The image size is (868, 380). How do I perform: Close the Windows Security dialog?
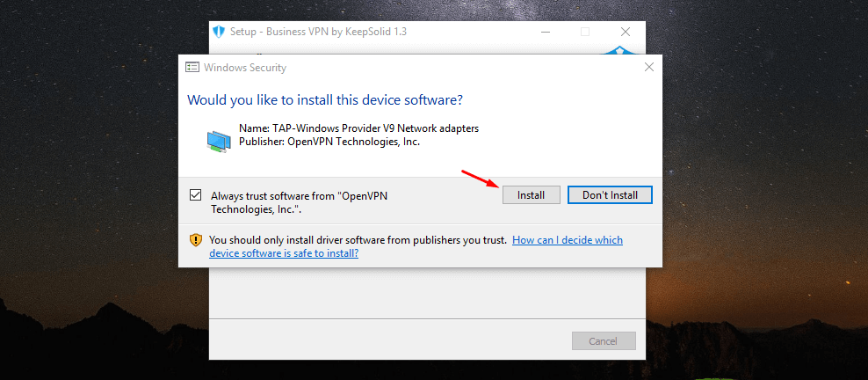pyautogui.click(x=649, y=68)
